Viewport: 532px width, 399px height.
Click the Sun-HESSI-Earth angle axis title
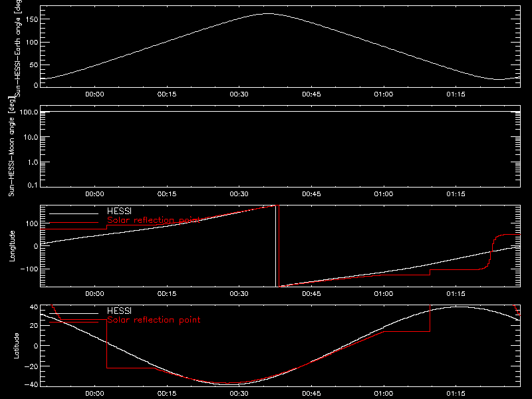click(x=18, y=49)
